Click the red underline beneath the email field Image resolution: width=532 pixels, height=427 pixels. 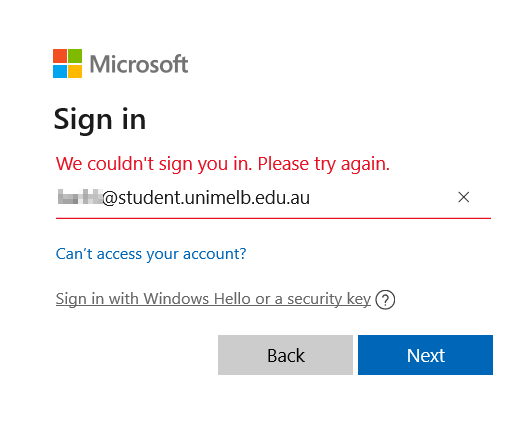point(273,218)
